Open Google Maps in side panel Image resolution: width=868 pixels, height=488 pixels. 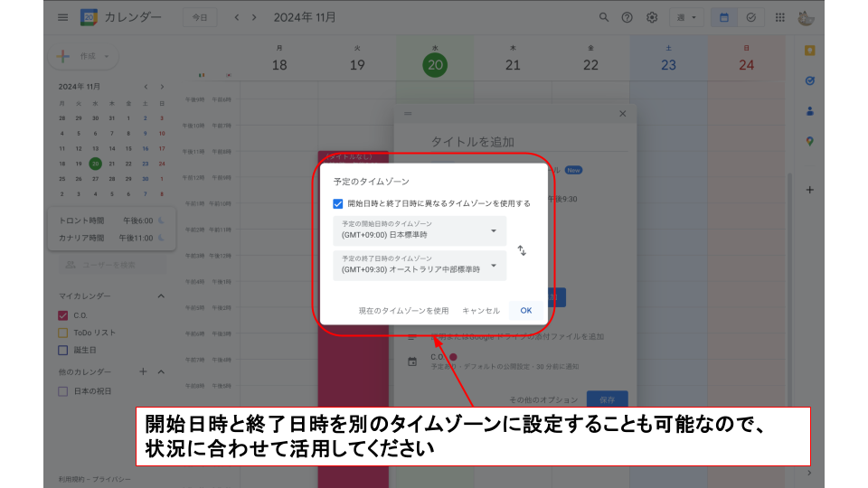click(809, 141)
